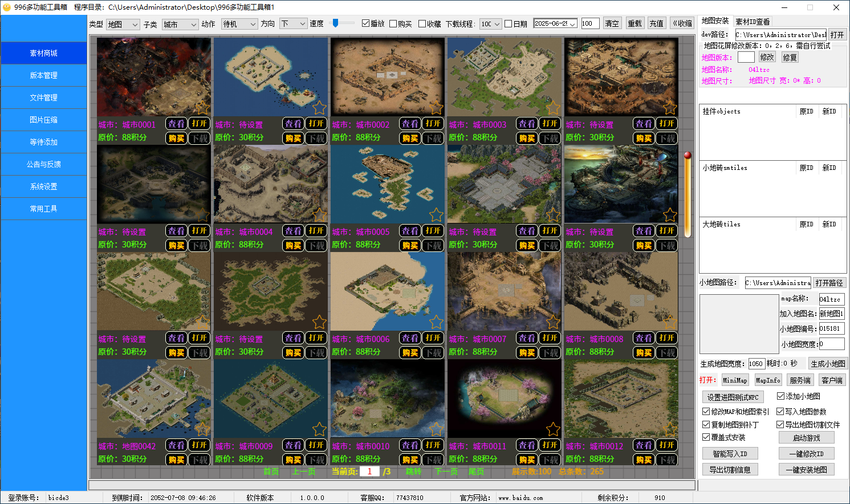
Task: Click 启动游戏 button
Action: (806, 438)
